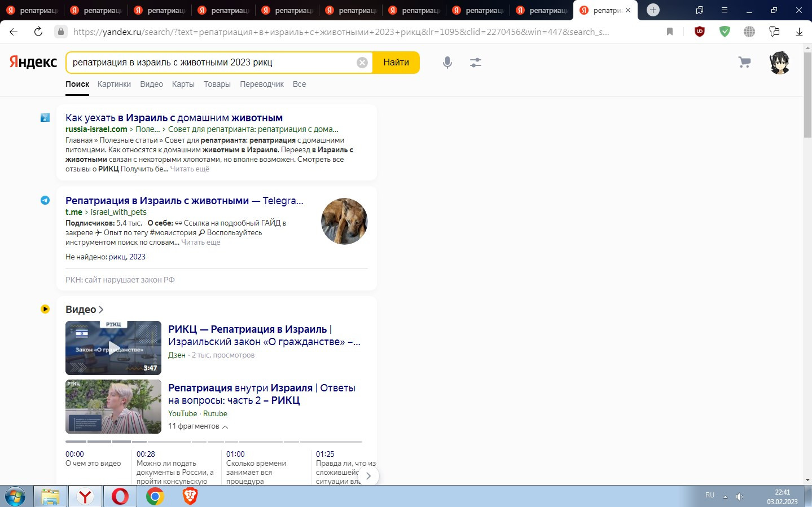The image size is (812, 507).
Task: Open the 'Репатриация внутри Израиля' video link
Action: [262, 394]
